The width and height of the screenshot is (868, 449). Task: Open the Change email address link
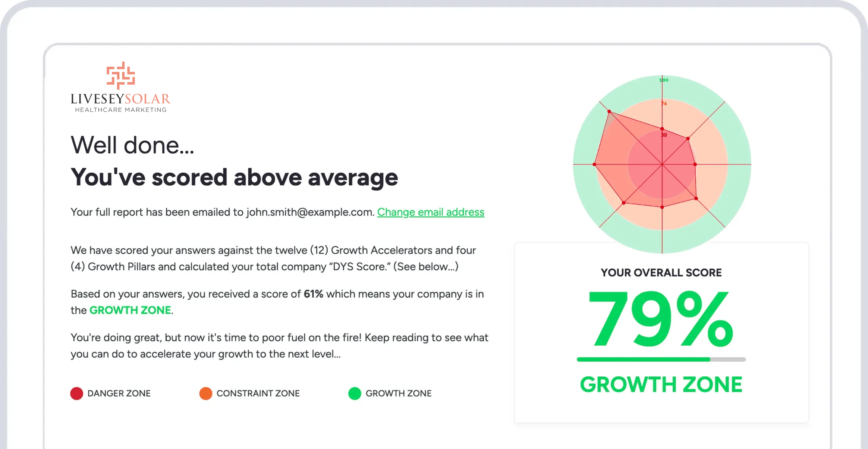coord(431,212)
